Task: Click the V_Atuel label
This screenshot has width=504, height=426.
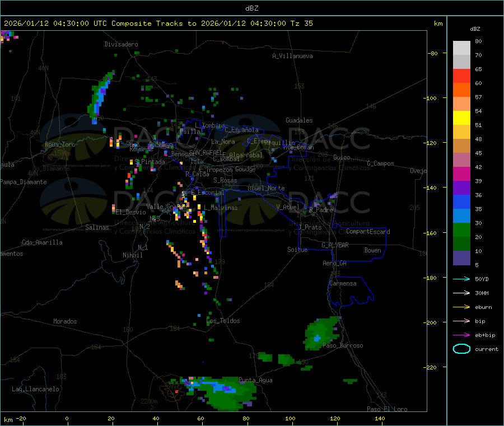Action: point(288,207)
